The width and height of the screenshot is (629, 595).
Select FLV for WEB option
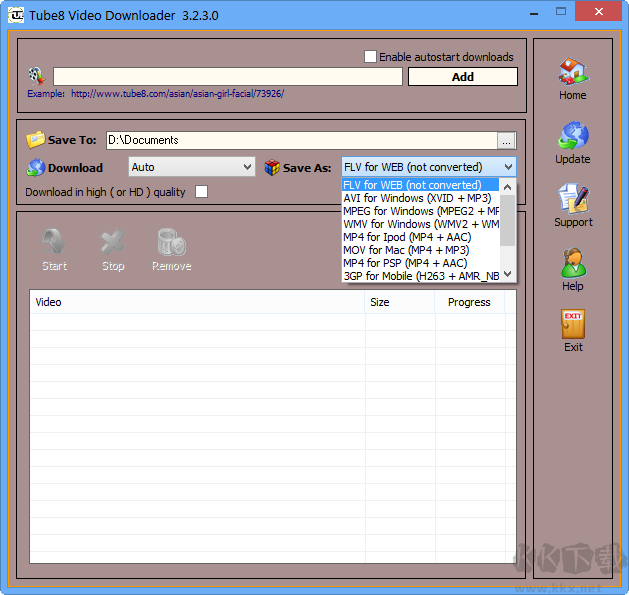coord(420,185)
